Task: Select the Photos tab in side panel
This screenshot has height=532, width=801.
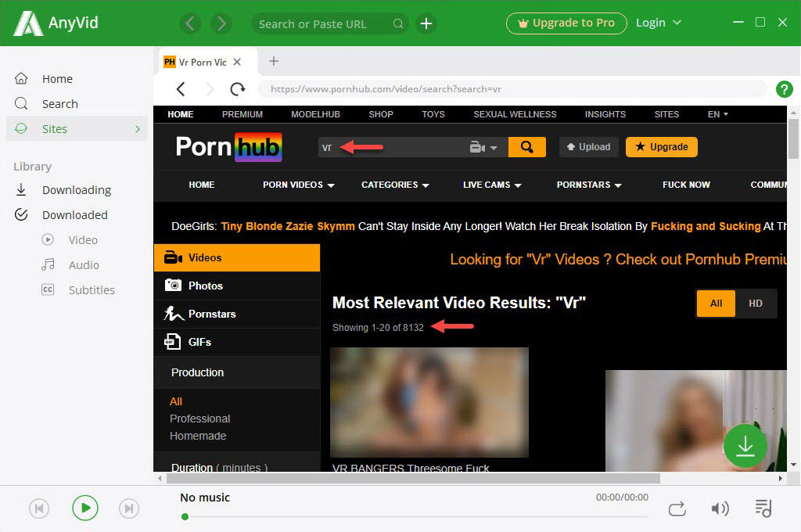Action: (x=237, y=286)
